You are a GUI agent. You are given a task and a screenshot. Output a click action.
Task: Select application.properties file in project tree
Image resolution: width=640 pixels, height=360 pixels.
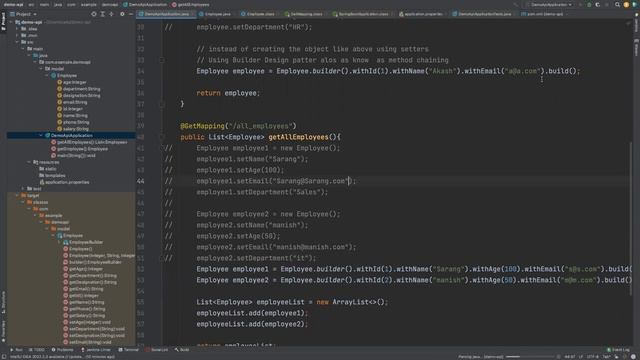(x=64, y=182)
